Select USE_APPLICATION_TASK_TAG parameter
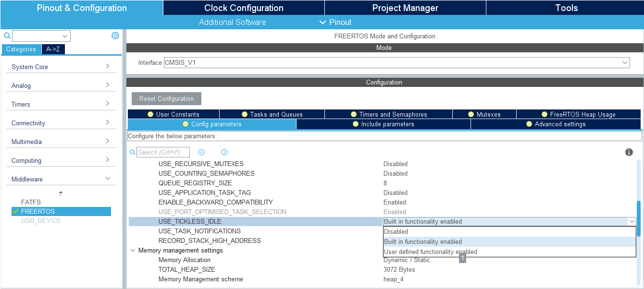 click(x=204, y=193)
